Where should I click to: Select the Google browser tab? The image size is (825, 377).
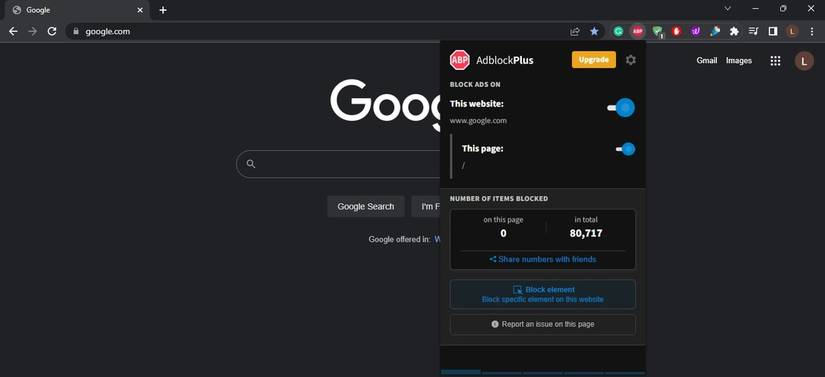click(77, 10)
